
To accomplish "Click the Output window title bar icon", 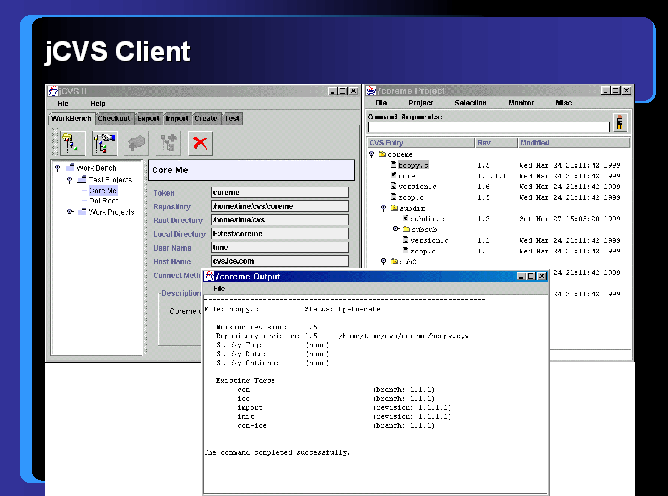I will [x=209, y=276].
